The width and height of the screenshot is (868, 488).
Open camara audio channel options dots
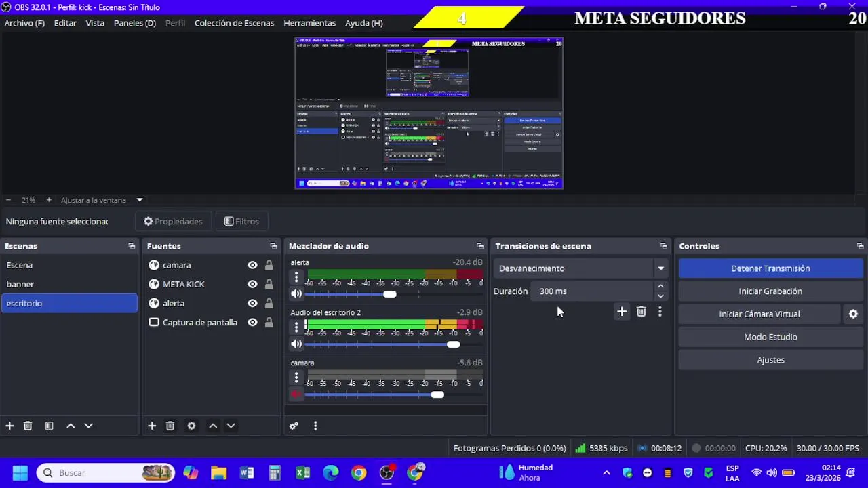coord(296,377)
